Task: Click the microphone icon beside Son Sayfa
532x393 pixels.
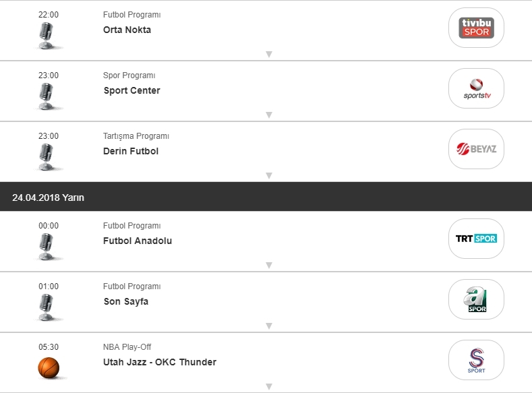Action: [47, 307]
